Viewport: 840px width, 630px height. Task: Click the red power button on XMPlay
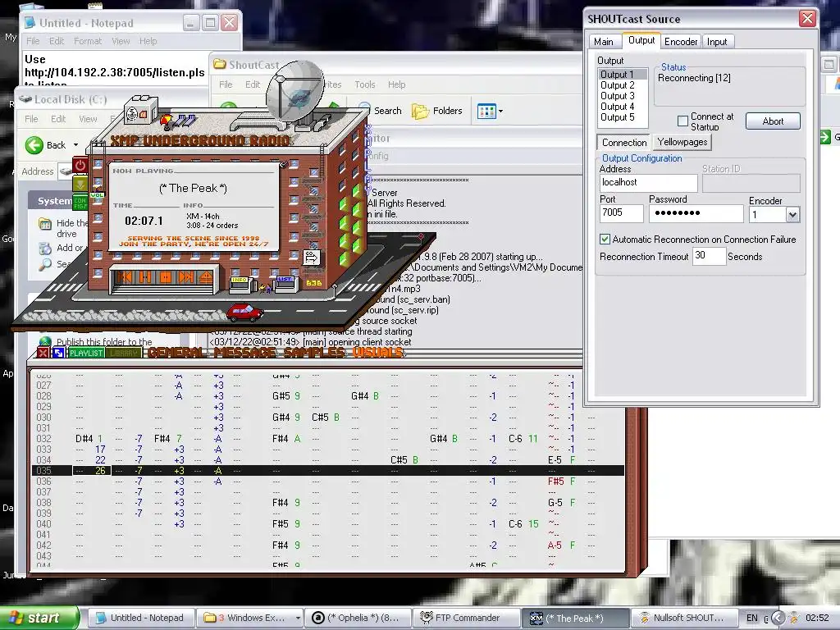point(80,165)
